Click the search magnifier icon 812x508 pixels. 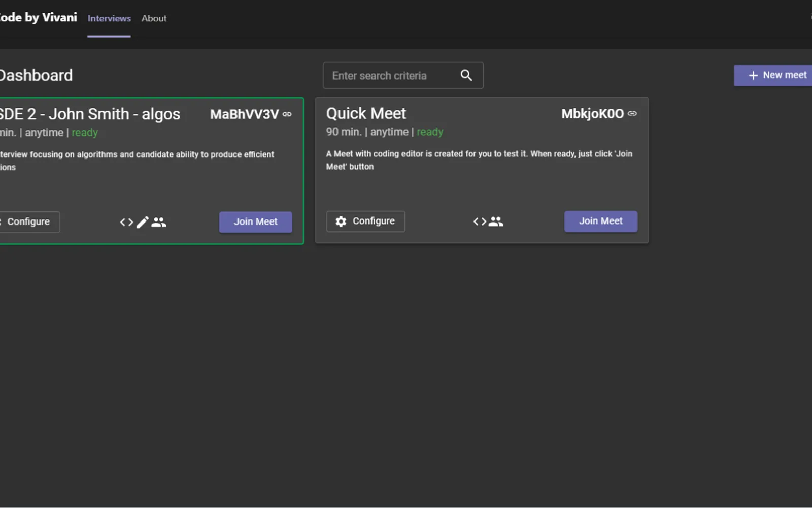pyautogui.click(x=466, y=75)
